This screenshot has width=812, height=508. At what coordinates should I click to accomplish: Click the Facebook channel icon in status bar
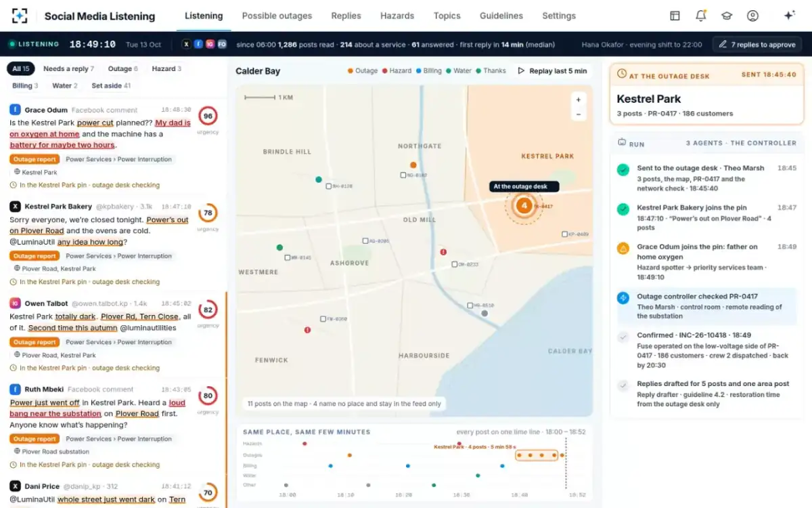pos(198,44)
